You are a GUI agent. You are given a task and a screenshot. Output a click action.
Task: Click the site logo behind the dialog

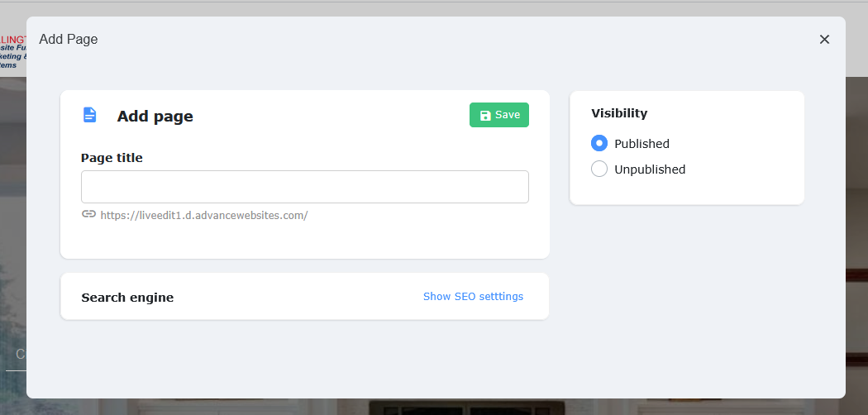point(12,51)
